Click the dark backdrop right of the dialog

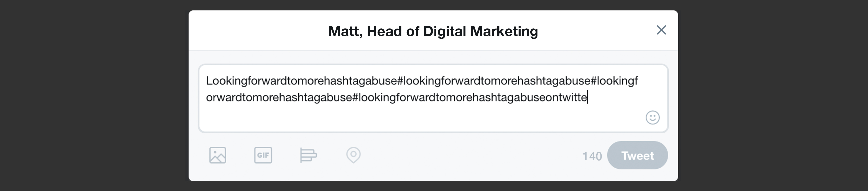pyautogui.click(x=772, y=96)
